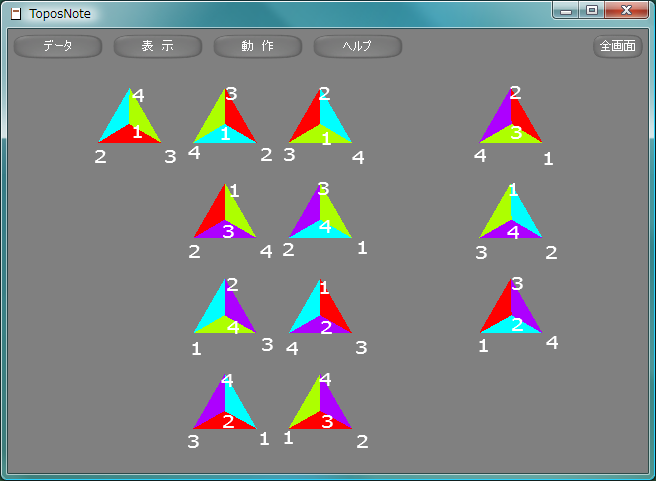The height and width of the screenshot is (481, 656).
Task: Select the triangle with apex 2, center 1
Action: pyautogui.click(x=320, y=116)
